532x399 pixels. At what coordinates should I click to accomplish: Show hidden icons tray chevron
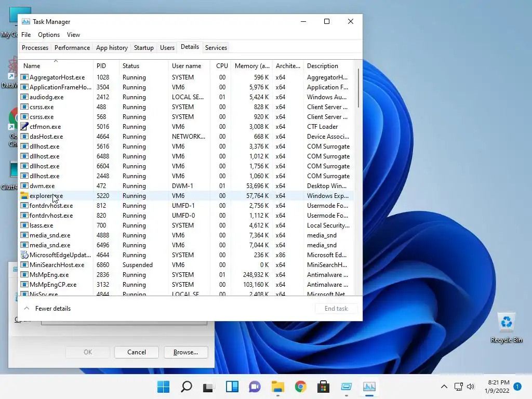444,387
